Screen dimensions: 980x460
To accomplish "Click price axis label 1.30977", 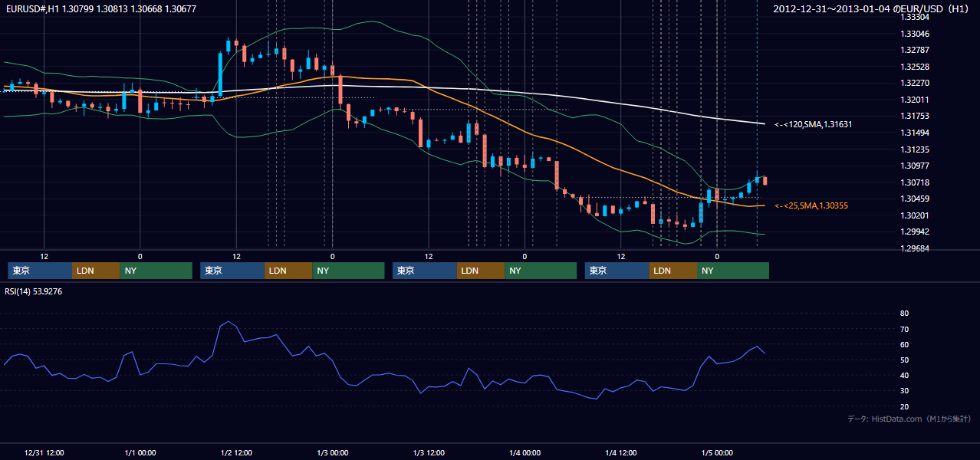I will (x=915, y=166).
